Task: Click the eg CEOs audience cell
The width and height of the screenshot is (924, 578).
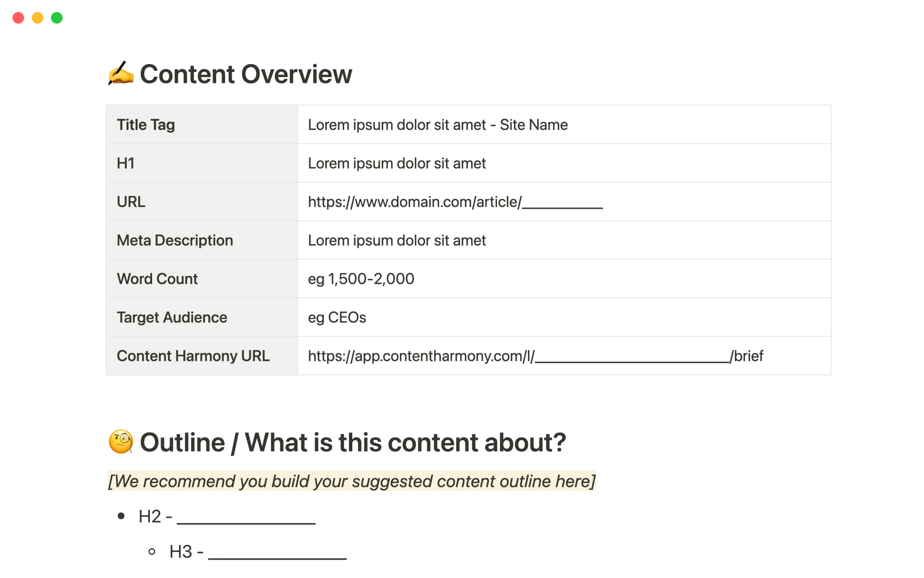Action: pyautogui.click(x=337, y=317)
